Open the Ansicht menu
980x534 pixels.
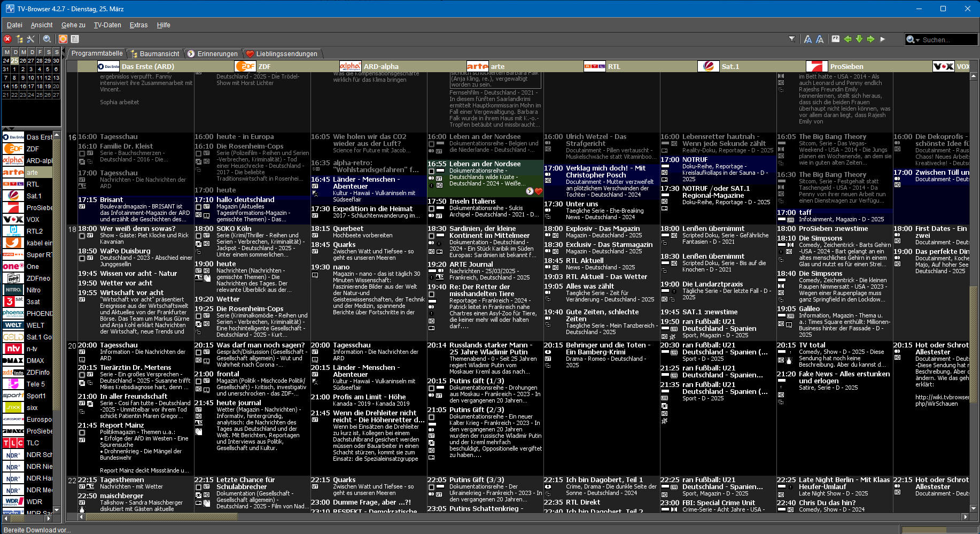(x=42, y=25)
